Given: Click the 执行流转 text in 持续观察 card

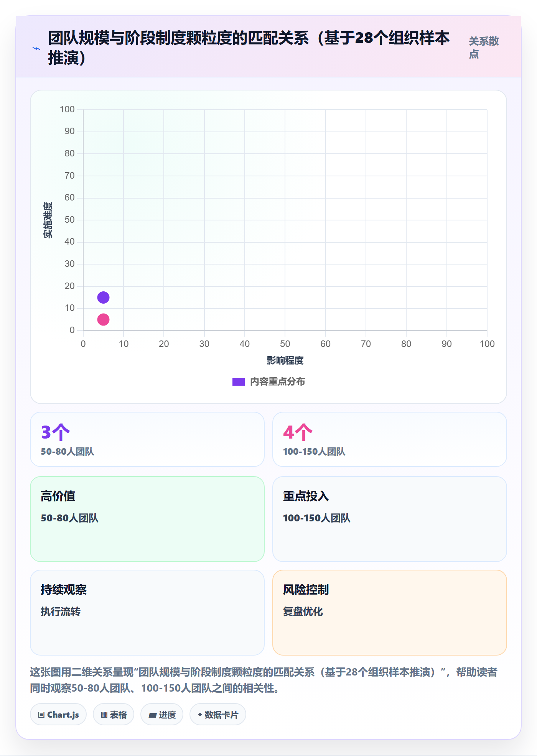Looking at the screenshot, I should (x=61, y=611).
